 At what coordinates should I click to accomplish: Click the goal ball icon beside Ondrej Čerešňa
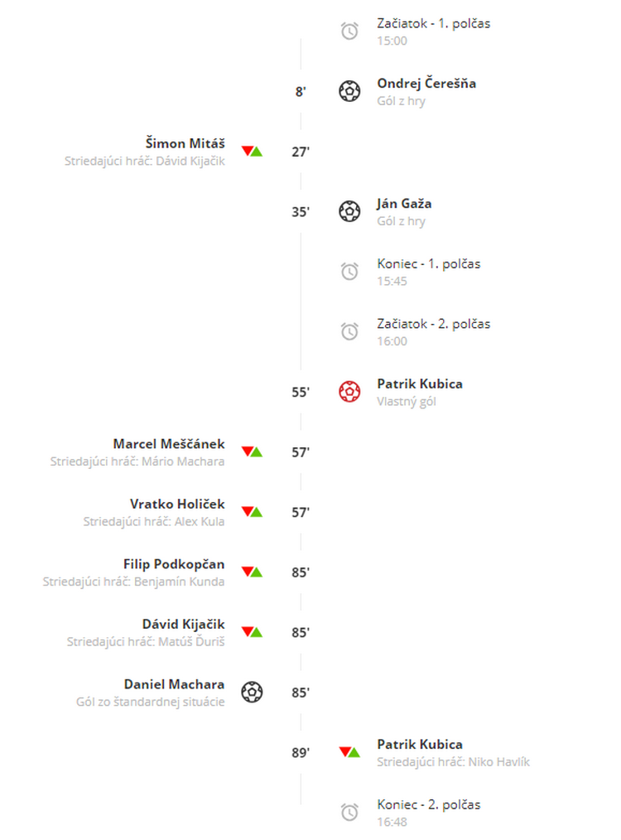[349, 91]
